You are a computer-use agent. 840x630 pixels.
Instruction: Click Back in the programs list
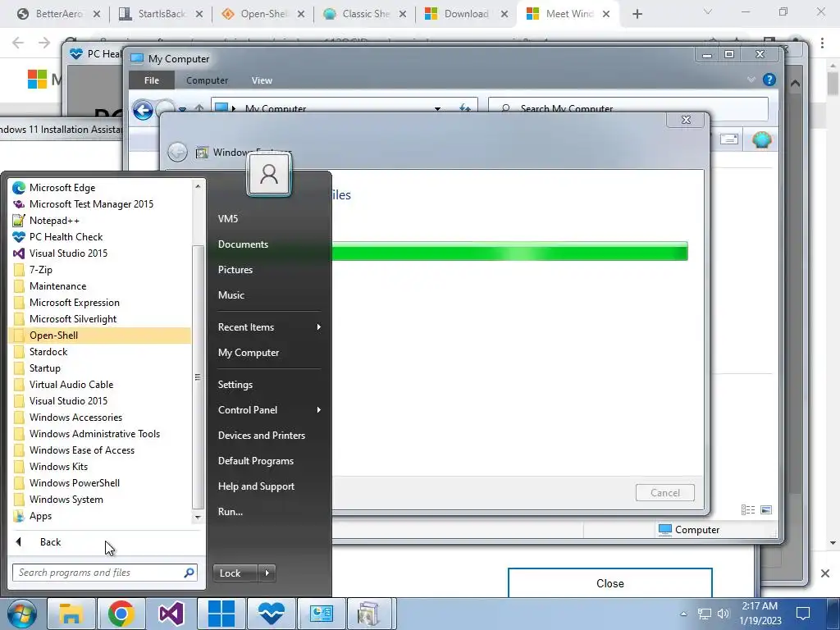tap(50, 542)
